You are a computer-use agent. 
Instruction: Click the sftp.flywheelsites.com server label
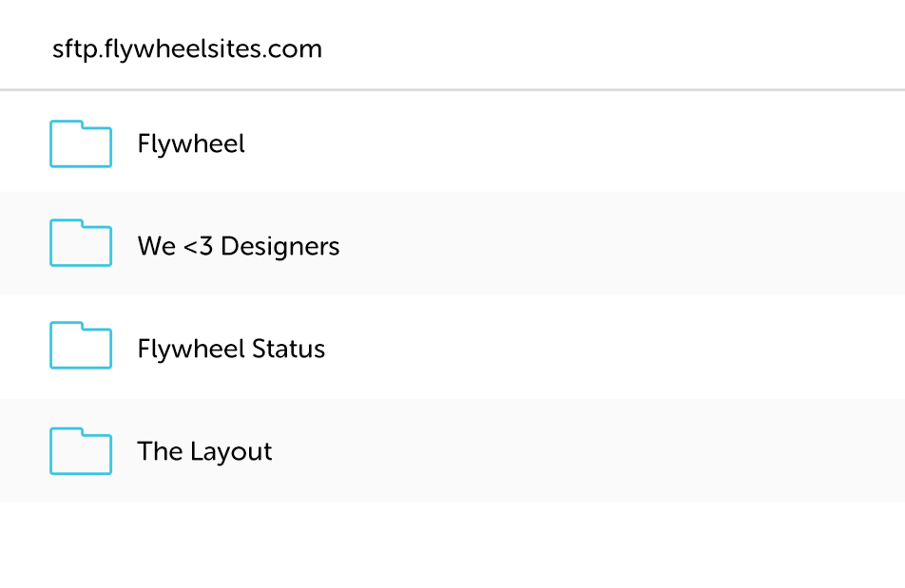(187, 48)
